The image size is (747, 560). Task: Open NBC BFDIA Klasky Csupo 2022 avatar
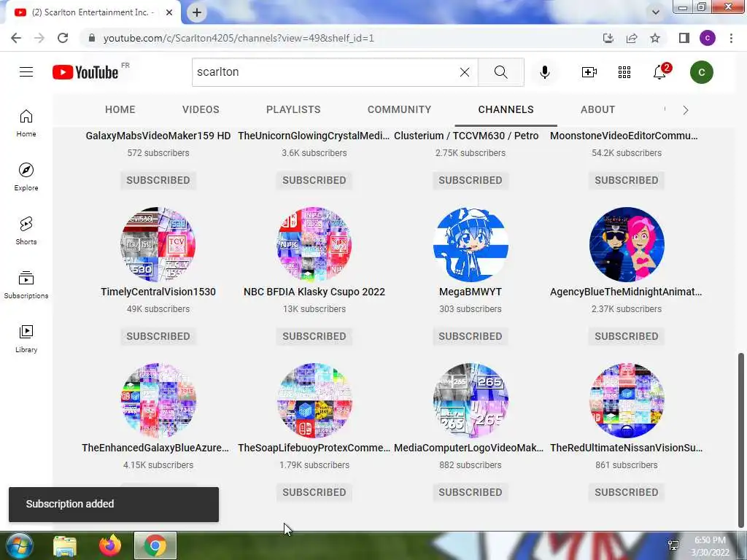(x=314, y=244)
